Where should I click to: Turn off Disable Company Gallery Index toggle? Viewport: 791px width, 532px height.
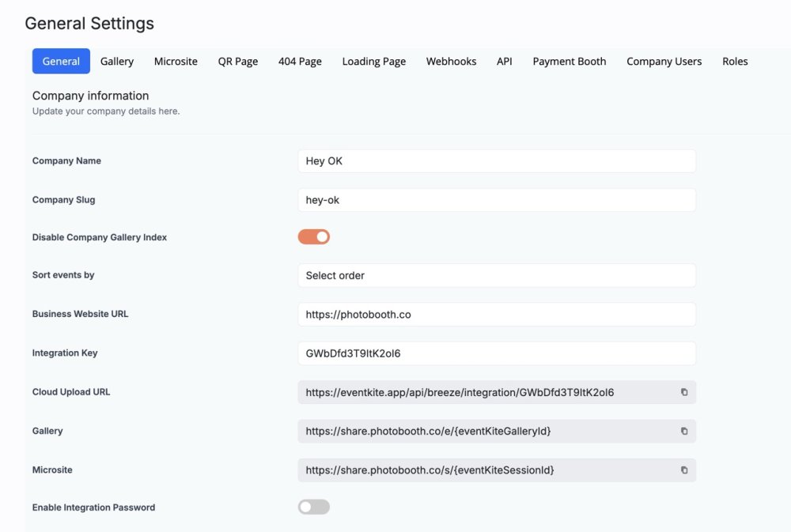314,236
